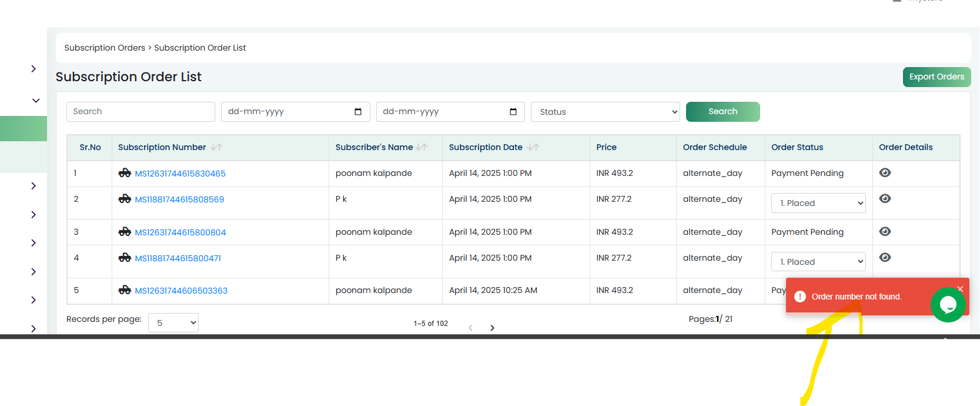Click delivery truck icon beside MS11881744615800471

[125, 258]
